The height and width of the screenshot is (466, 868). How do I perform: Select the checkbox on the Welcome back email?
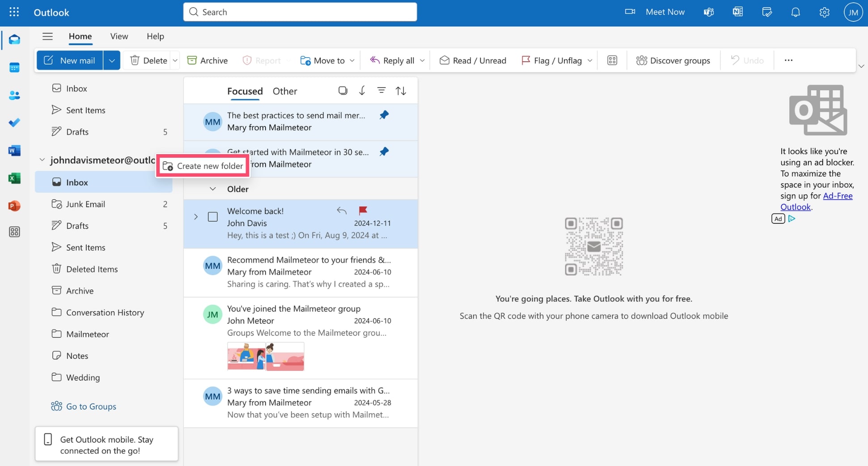212,217
